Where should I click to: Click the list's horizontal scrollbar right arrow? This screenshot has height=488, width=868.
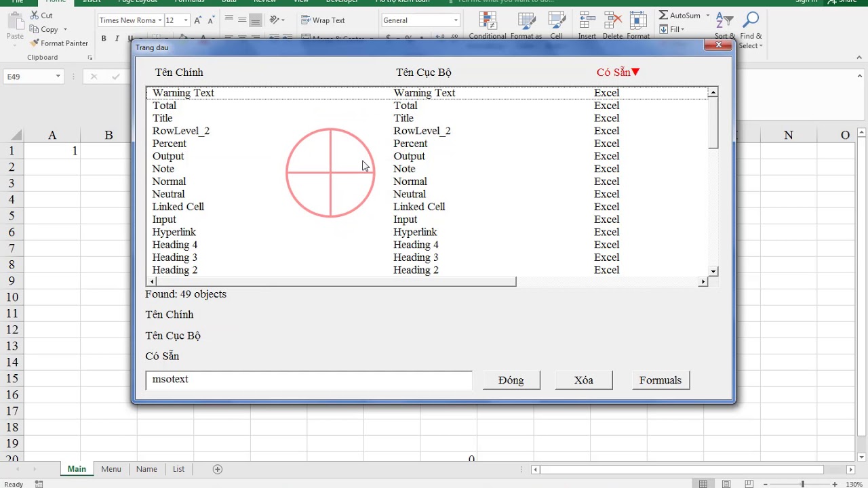click(x=703, y=281)
